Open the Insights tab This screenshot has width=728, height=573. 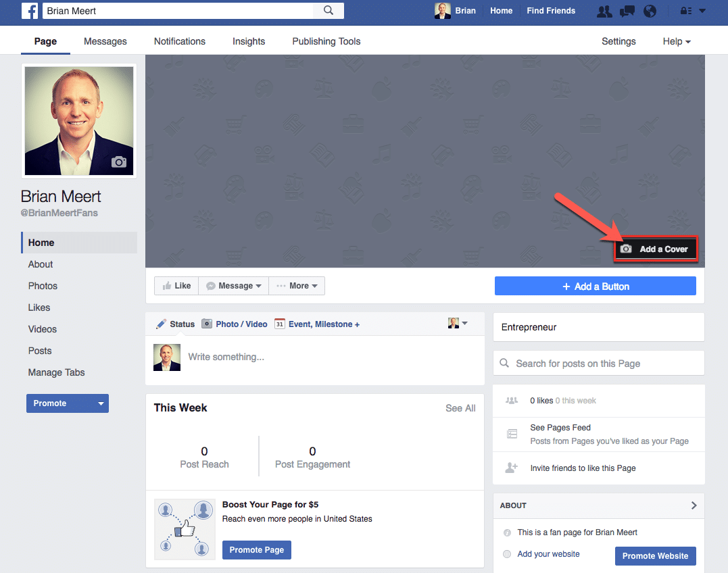(x=249, y=41)
